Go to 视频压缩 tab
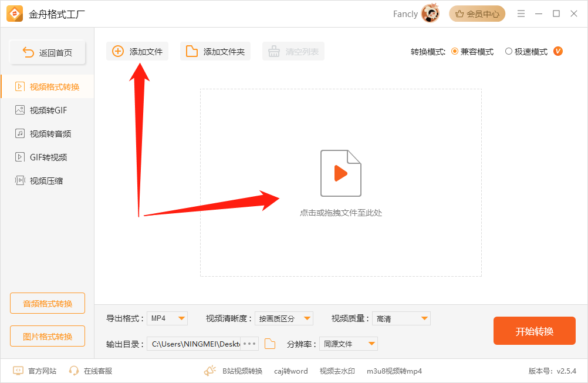Screen dimensions: 588x383 [x=48, y=180]
